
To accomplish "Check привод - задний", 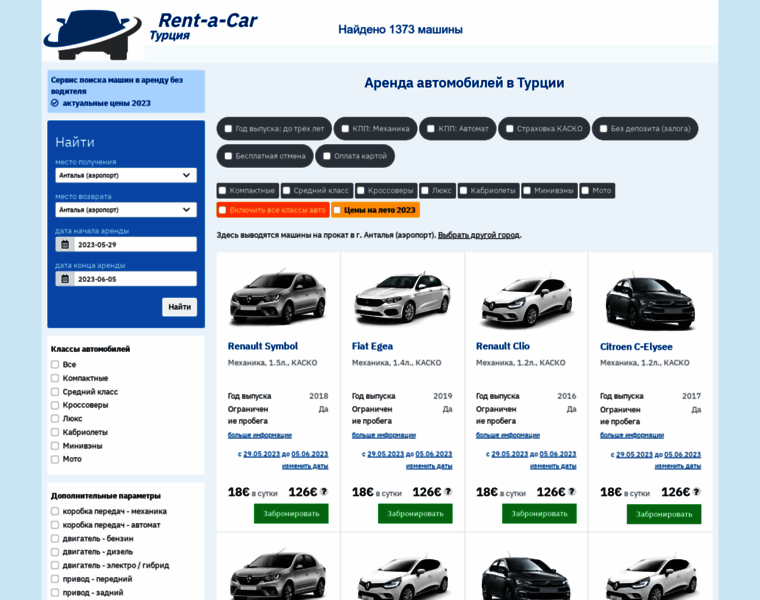I will (55, 592).
